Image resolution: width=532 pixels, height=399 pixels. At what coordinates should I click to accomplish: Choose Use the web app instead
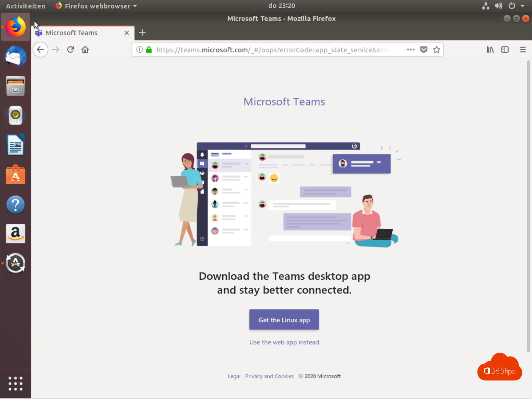pos(284,342)
